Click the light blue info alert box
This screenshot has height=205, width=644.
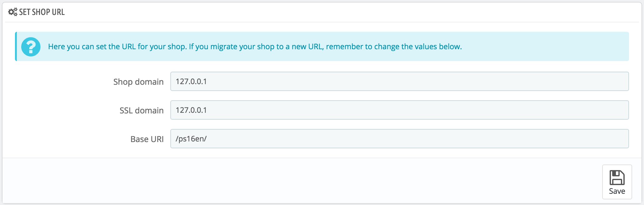[322, 46]
